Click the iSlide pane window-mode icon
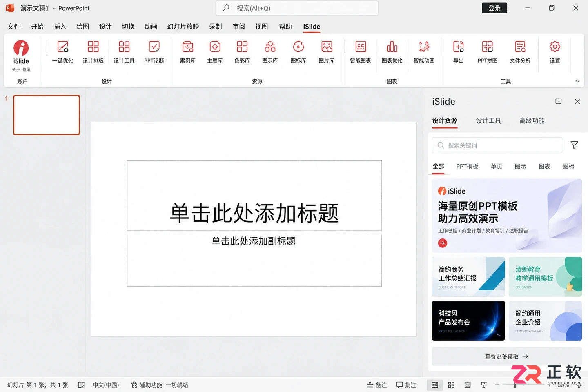 point(559,101)
